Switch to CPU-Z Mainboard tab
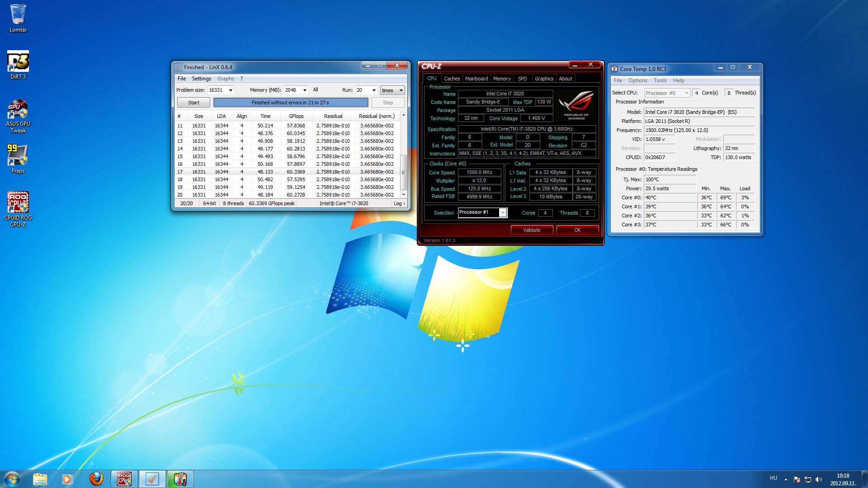 (476, 79)
